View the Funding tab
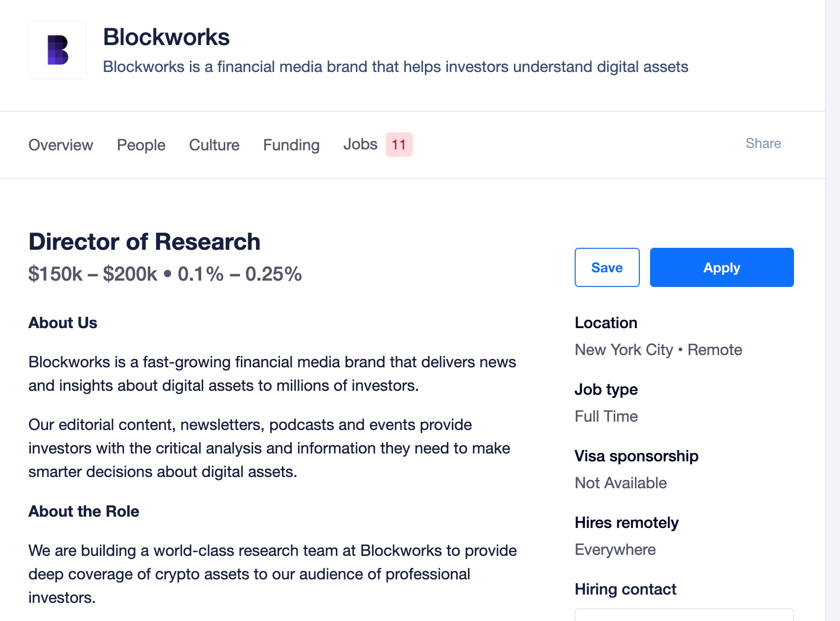The image size is (840, 621). (x=291, y=145)
